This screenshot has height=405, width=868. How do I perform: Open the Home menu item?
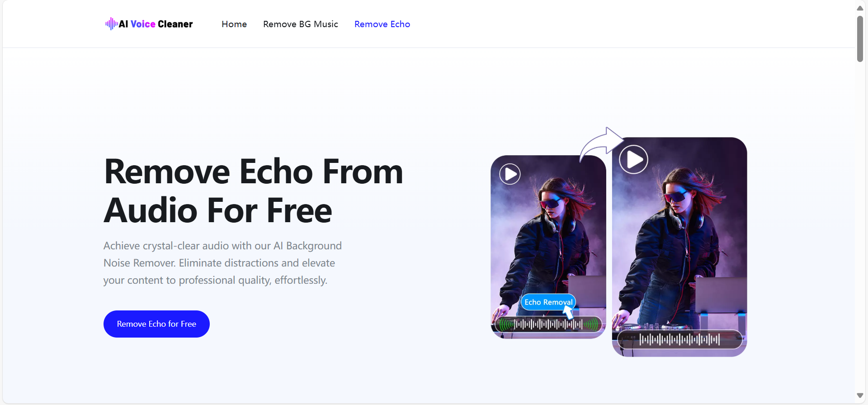pyautogui.click(x=234, y=24)
